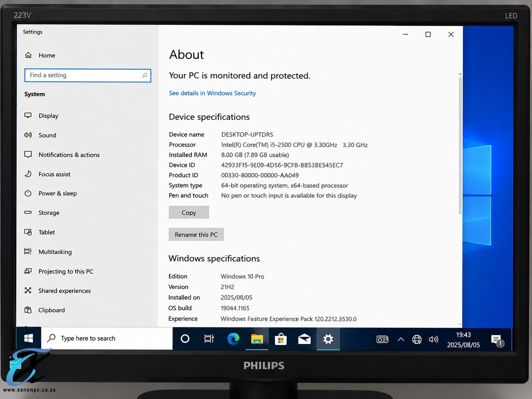Launch Microsoft Edge from the taskbar
This screenshot has height=399, width=532.
point(233,339)
